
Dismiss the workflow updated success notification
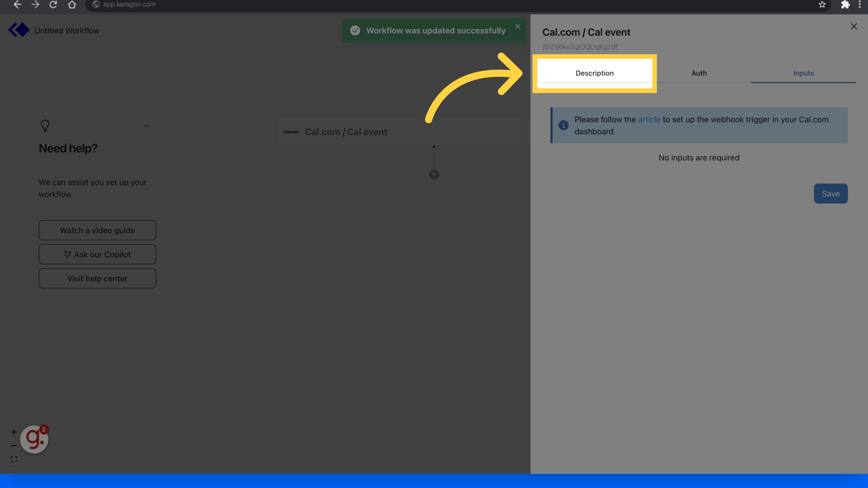click(x=518, y=27)
